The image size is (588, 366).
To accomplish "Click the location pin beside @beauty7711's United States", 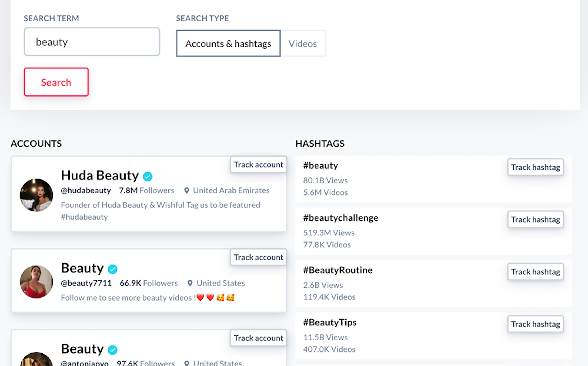I will click(x=190, y=283).
